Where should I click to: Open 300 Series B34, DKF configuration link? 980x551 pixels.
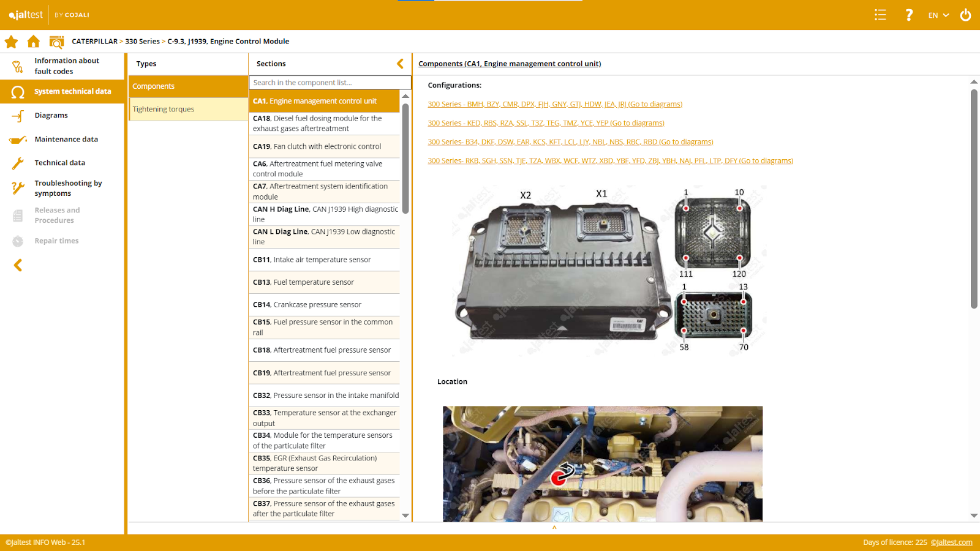pos(570,142)
